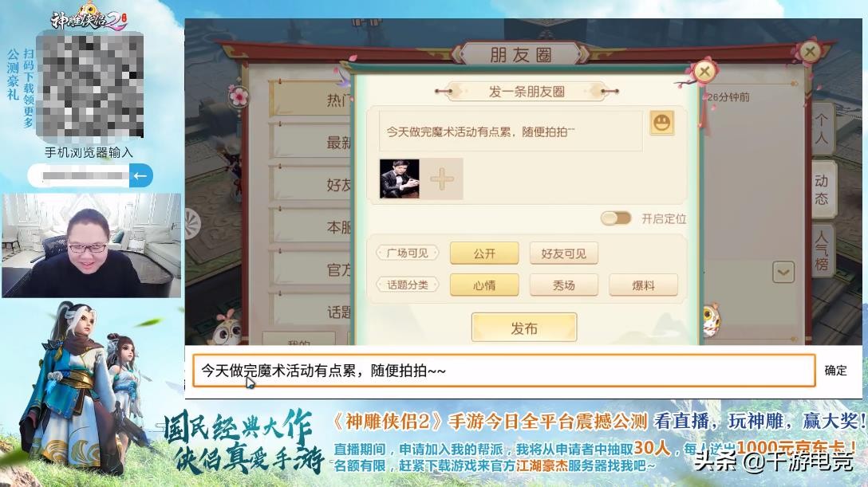Choose 爆料 topic category

(643, 285)
